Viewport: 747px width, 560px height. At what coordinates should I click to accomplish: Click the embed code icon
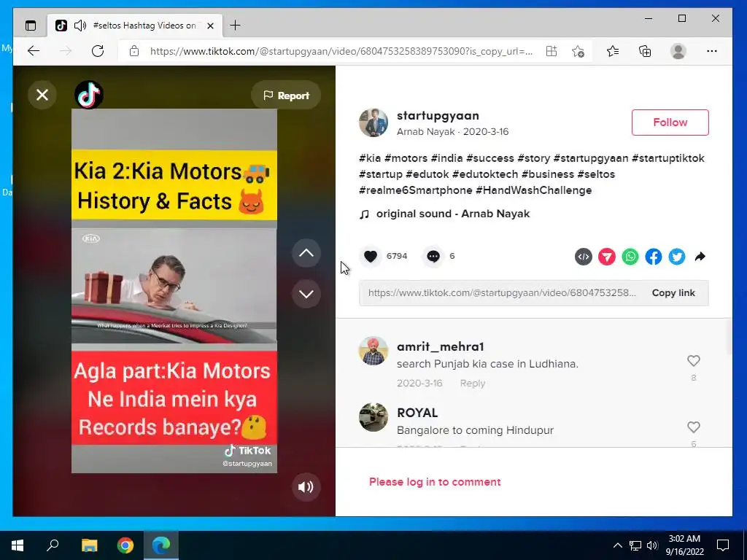point(583,257)
